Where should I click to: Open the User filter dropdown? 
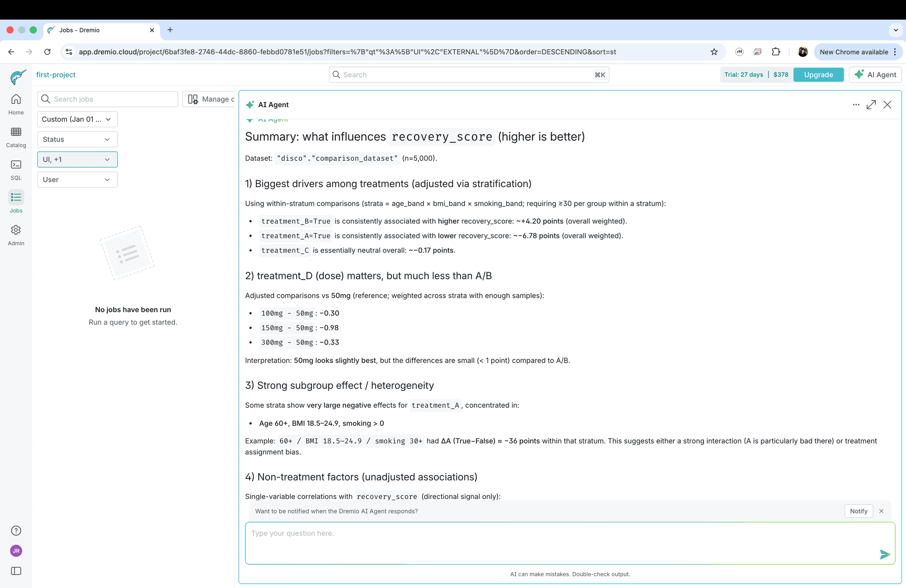pos(77,180)
